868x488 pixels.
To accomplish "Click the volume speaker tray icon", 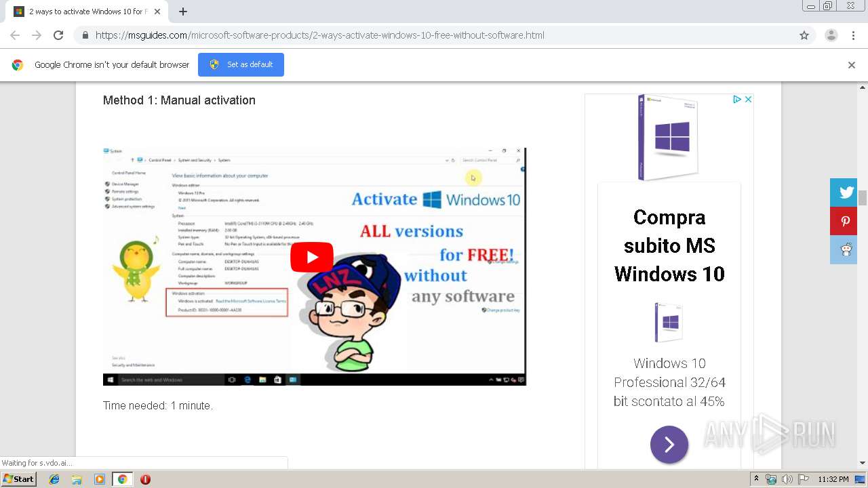I will click(x=787, y=479).
